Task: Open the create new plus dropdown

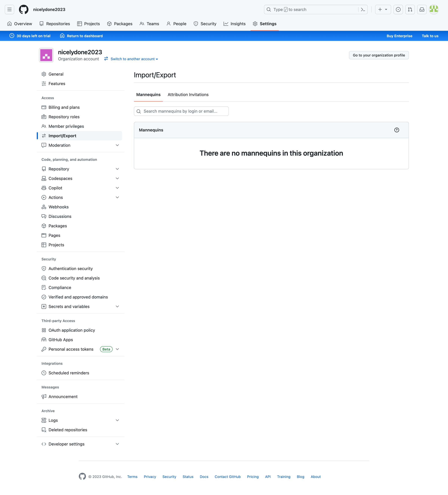Action: tap(383, 10)
